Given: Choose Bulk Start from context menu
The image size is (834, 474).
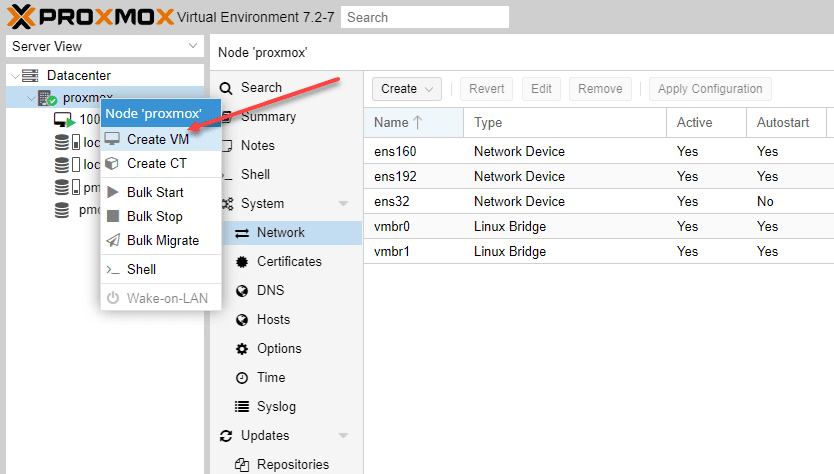Looking at the screenshot, I should pyautogui.click(x=155, y=192).
